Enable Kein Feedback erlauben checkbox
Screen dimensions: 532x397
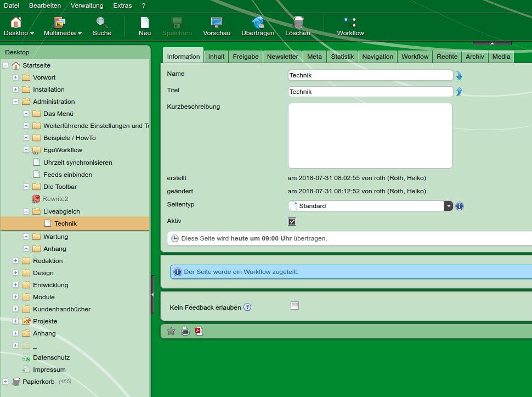(x=295, y=306)
